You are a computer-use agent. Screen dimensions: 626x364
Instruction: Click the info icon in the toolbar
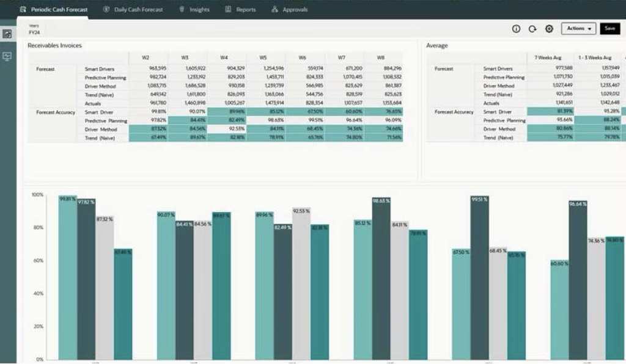coord(516,29)
